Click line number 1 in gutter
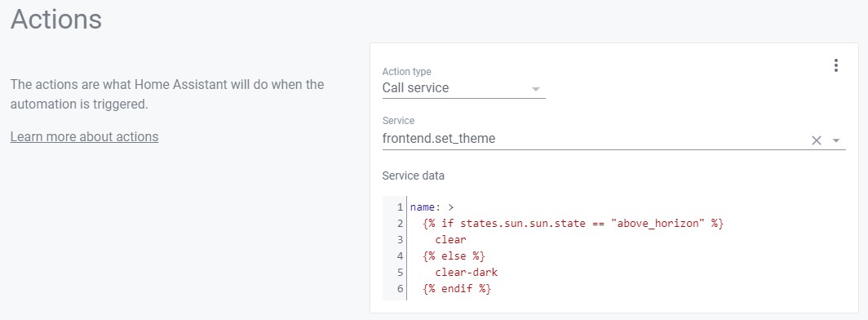This screenshot has width=868, height=320. 400,207
